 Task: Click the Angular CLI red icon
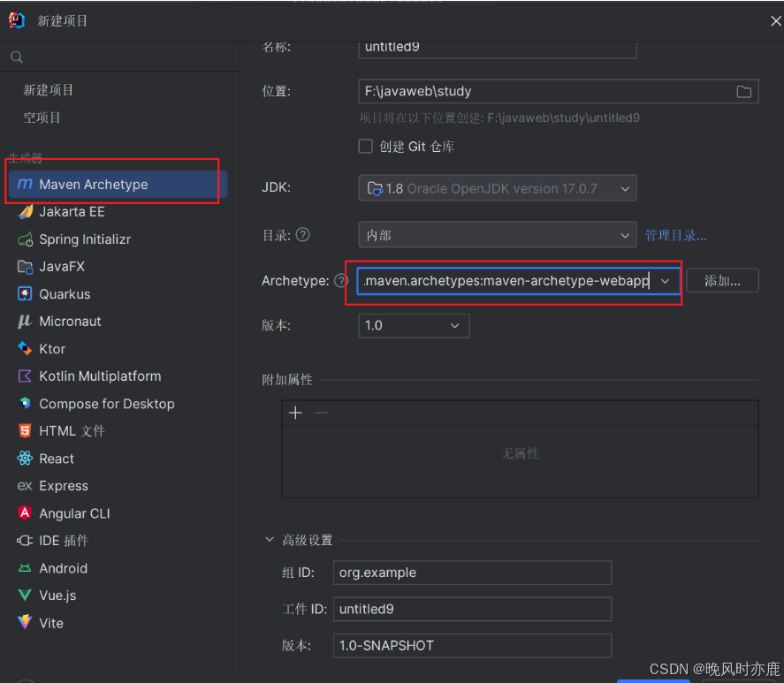pos(25,513)
